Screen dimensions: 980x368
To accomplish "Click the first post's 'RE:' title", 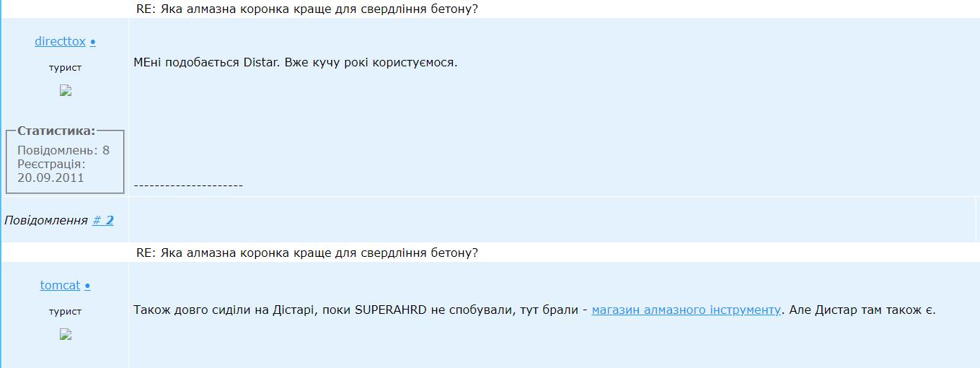I will pos(306,9).
